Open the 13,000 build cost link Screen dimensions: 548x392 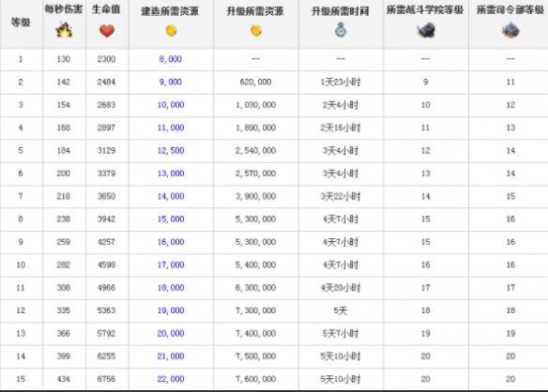pos(171,173)
